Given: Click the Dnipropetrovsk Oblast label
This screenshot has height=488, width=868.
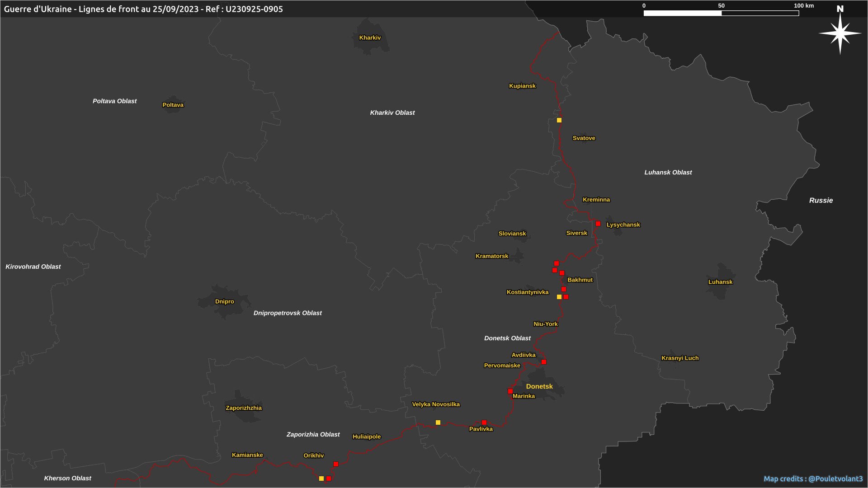Looking at the screenshot, I should (x=288, y=313).
